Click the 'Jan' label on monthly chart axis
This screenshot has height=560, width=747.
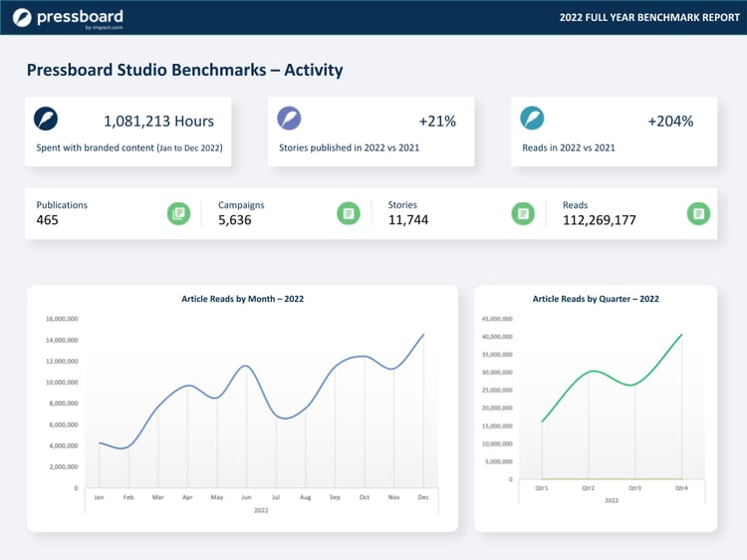point(99,497)
